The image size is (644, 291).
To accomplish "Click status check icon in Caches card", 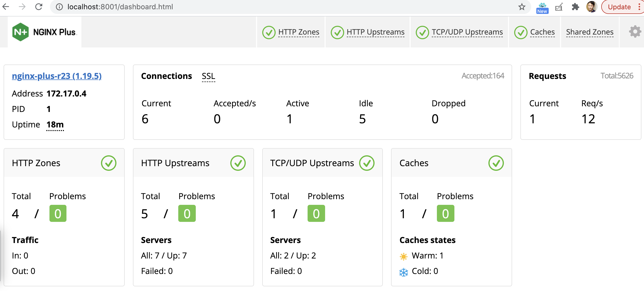I will coord(496,163).
